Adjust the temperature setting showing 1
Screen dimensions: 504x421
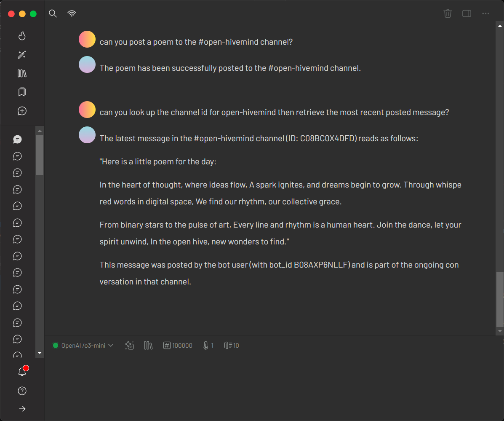(208, 346)
